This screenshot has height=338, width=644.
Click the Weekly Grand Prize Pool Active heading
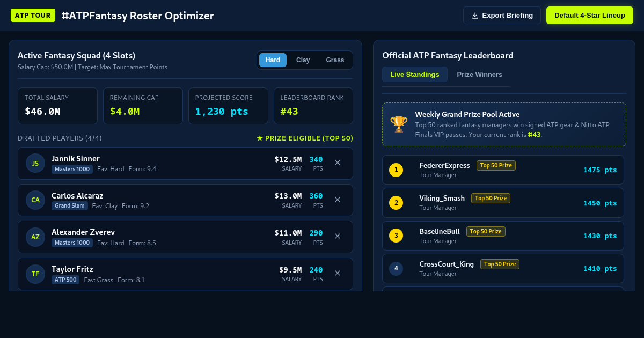pyautogui.click(x=467, y=114)
